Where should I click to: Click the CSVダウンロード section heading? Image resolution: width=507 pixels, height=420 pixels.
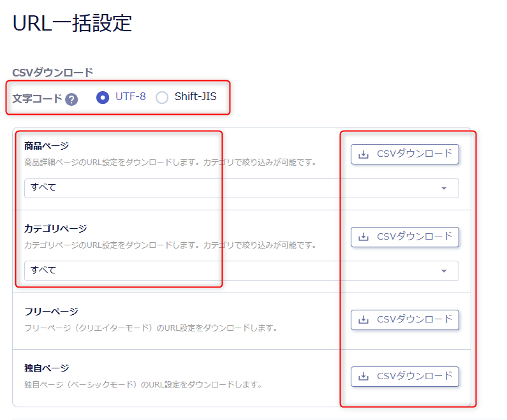(52, 72)
